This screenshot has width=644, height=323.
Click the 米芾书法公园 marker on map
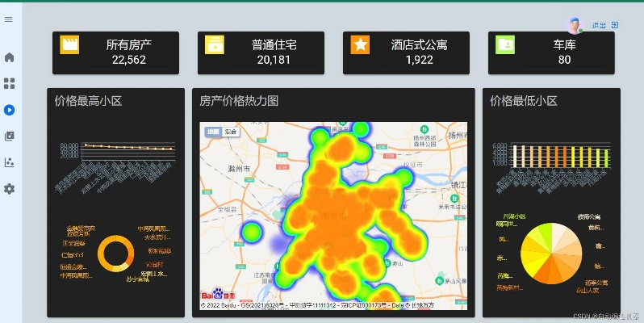click(x=454, y=199)
